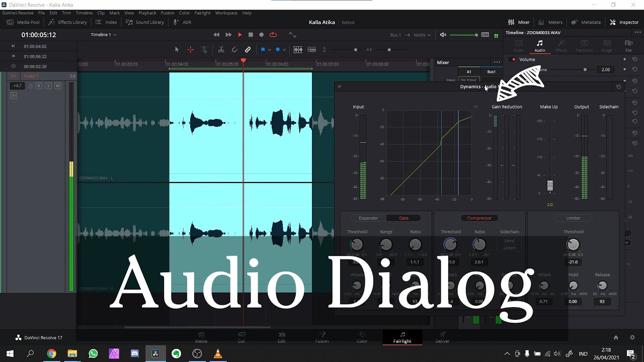
Task: Open the Workspace menu
Action: (x=226, y=13)
